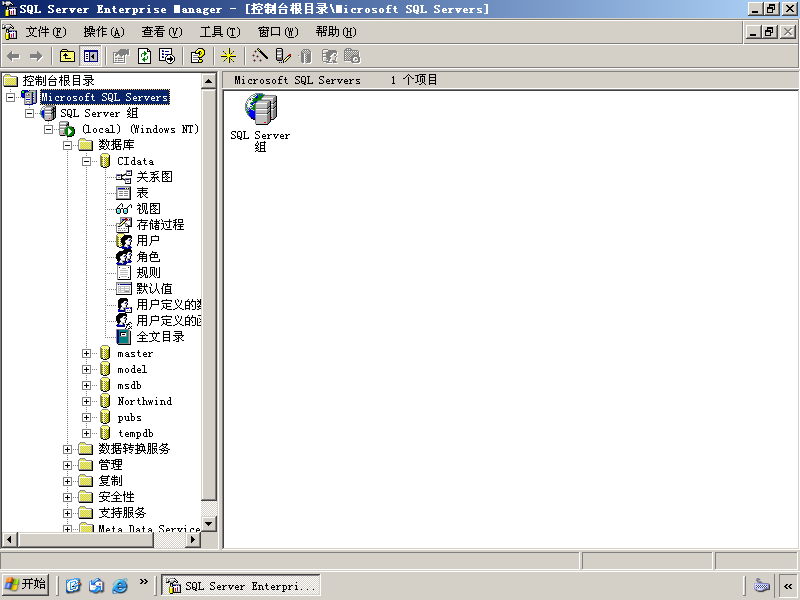800x600 pixels.
Task: Open Help using the question mark icon
Action: pos(198,56)
